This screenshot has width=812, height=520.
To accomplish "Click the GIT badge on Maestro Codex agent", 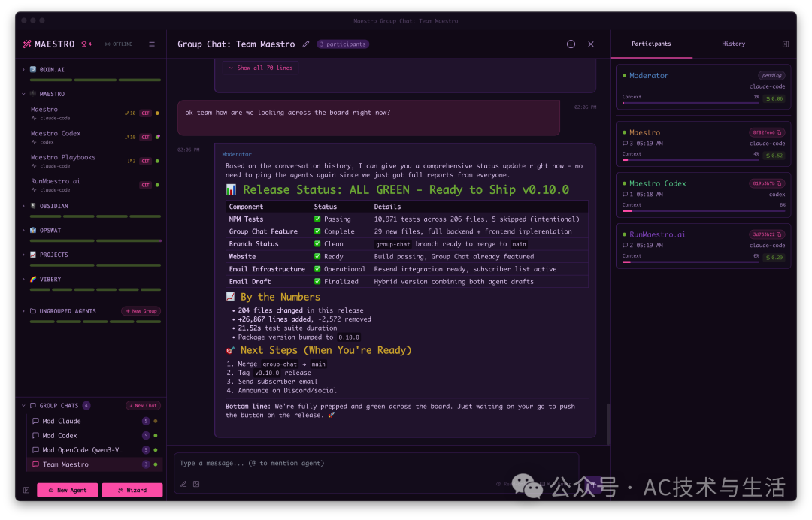I will tap(146, 137).
